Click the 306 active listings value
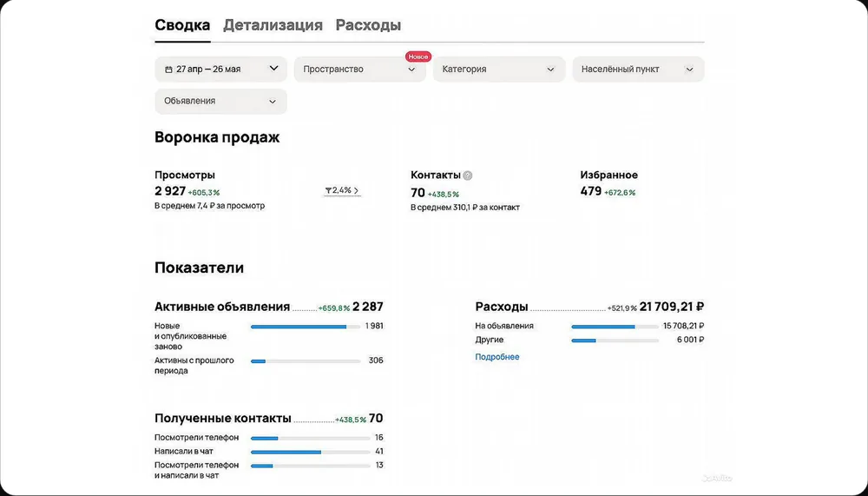 pos(376,360)
